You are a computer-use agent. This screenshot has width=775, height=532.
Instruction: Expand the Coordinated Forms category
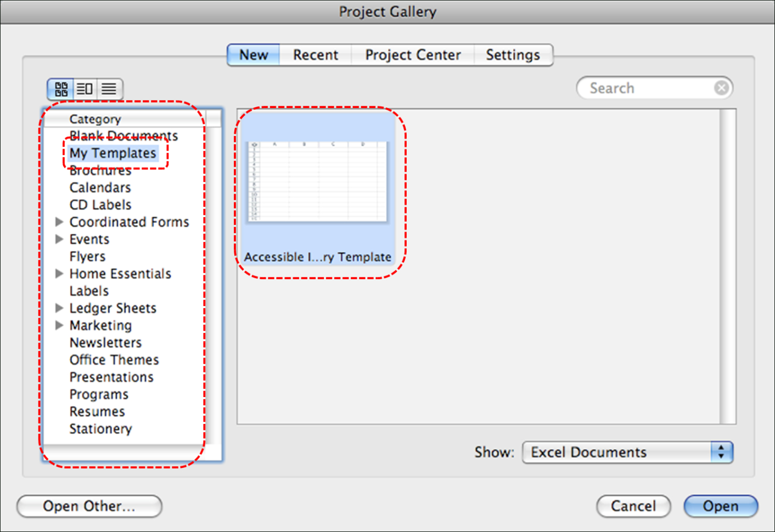(59, 222)
